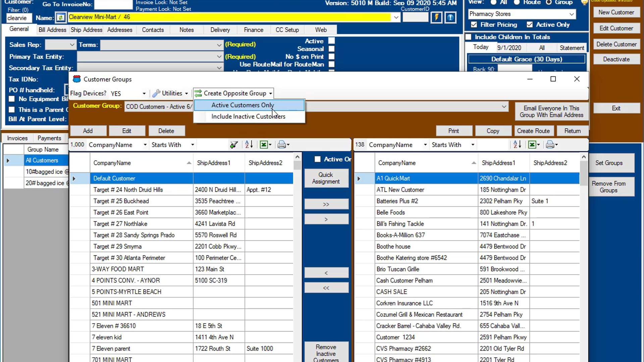Toggle the Seasonal checkbox
The image size is (644, 362).
point(331,49)
